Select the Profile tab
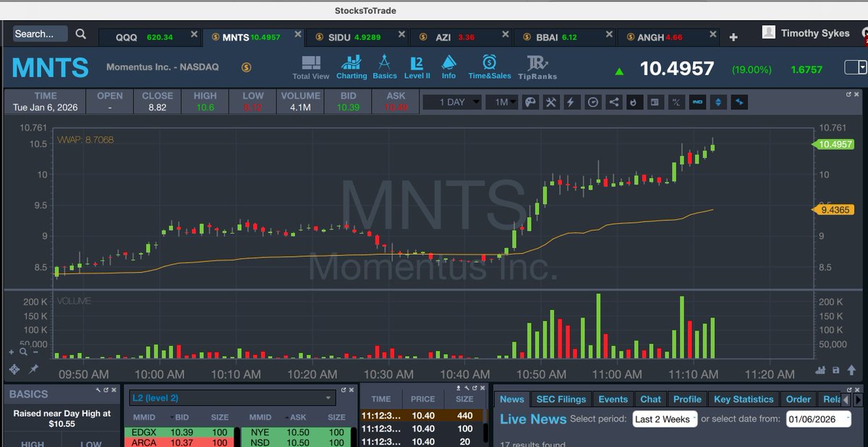 pos(687,399)
